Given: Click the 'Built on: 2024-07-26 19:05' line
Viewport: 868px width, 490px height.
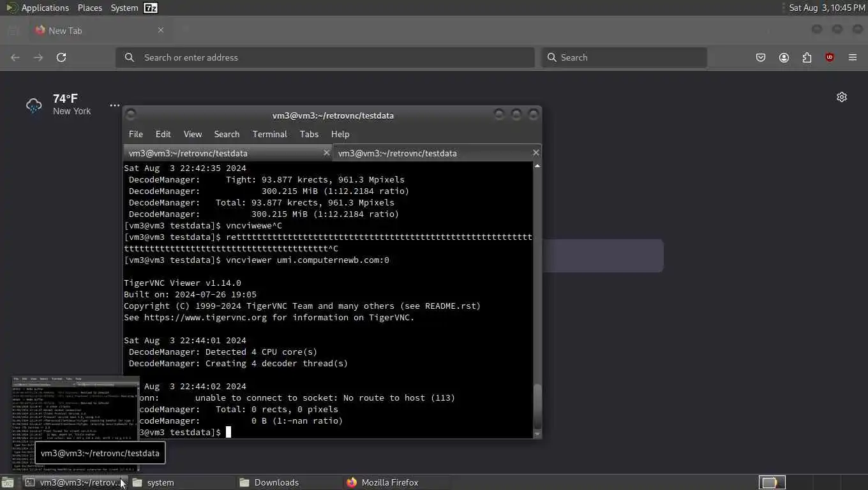Looking at the screenshot, I should [190, 295].
